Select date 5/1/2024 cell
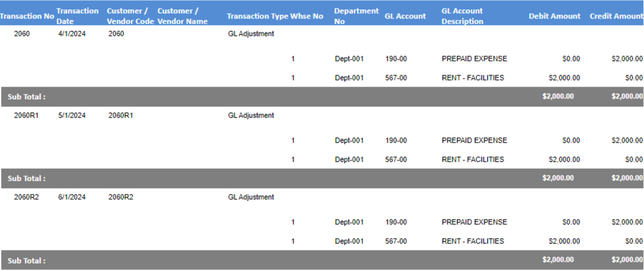This screenshot has width=644, height=270. (72, 116)
